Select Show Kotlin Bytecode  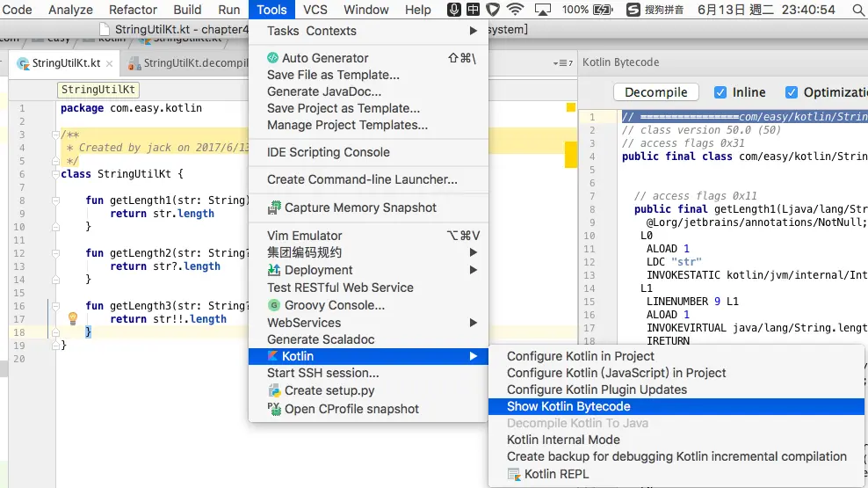[x=676, y=406]
